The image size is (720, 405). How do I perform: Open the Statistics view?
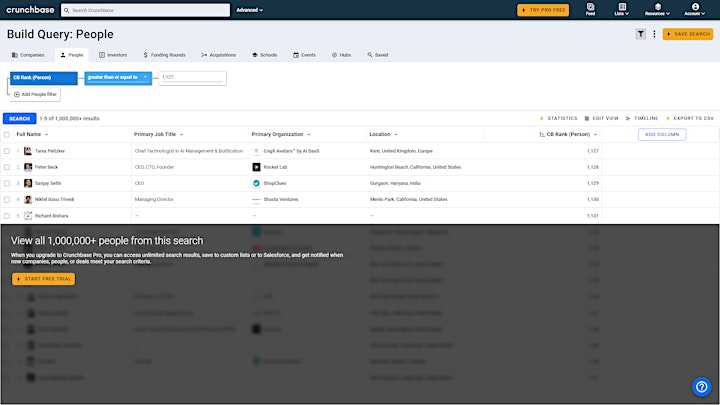559,118
